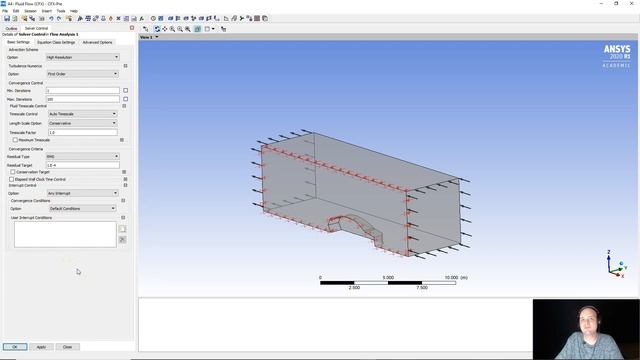Open the Edit menu

pyautogui.click(x=16, y=11)
